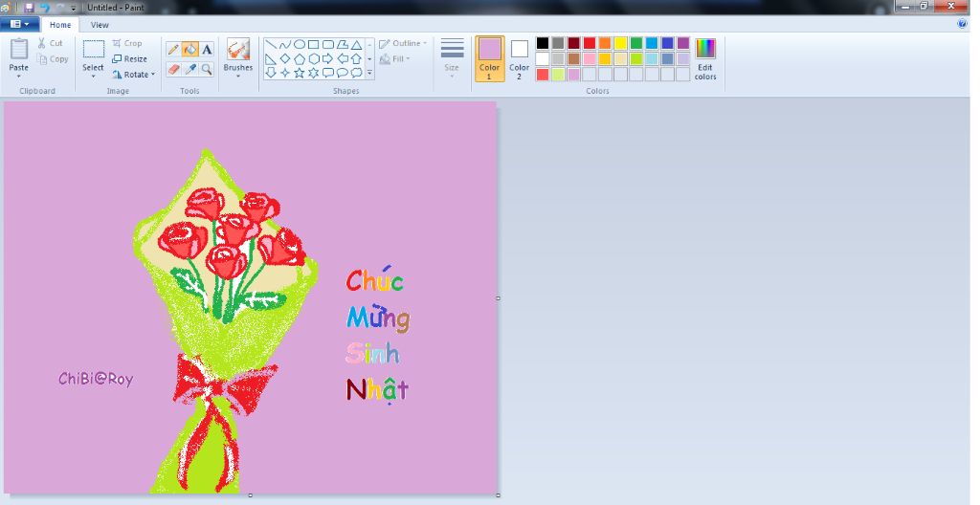The width and height of the screenshot is (980, 505).
Task: Pick the custom light purple swatch
Action: (x=573, y=75)
